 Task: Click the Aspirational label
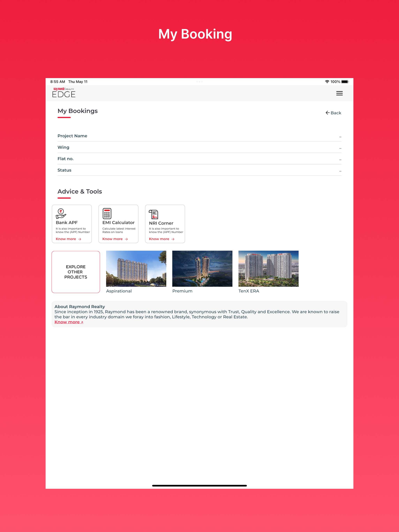tap(119, 291)
